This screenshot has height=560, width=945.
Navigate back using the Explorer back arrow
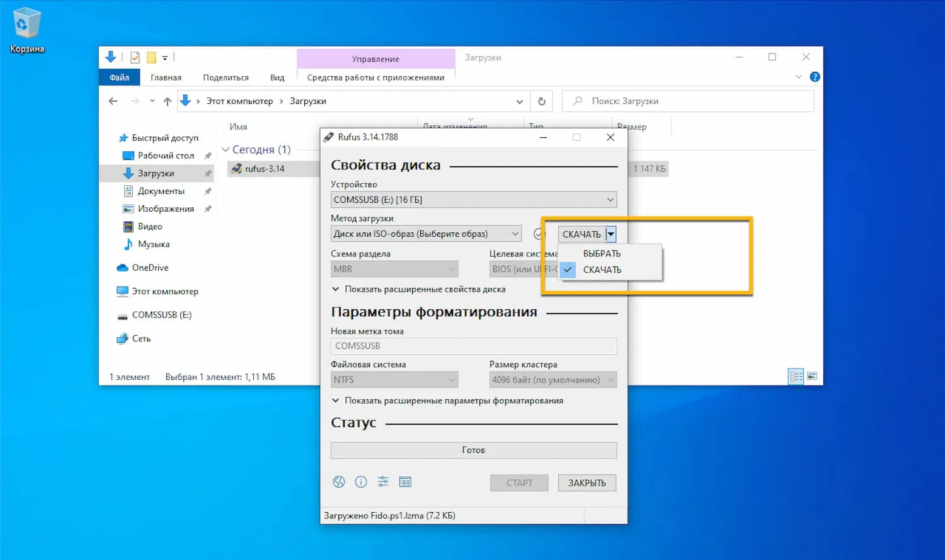point(113,101)
